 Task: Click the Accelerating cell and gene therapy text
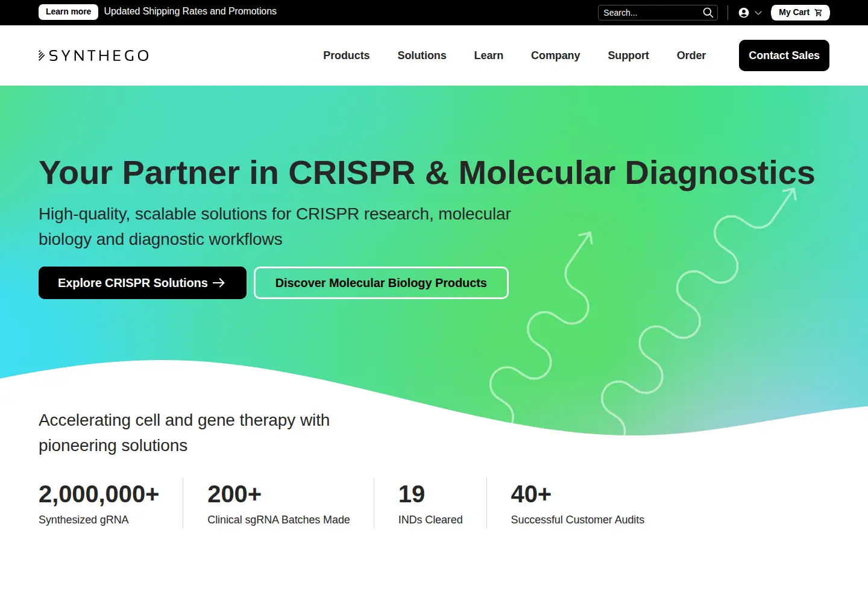tap(184, 433)
